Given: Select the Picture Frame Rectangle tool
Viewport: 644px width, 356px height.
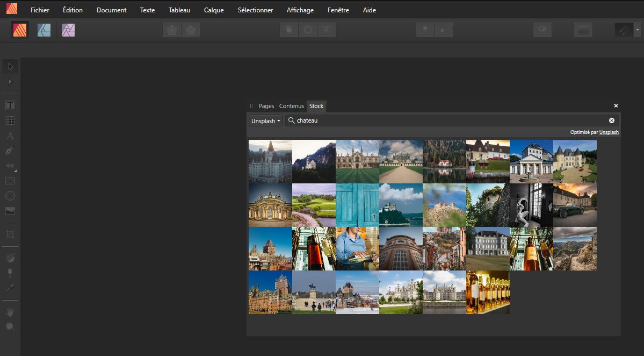Looking at the screenshot, I should click(x=10, y=181).
